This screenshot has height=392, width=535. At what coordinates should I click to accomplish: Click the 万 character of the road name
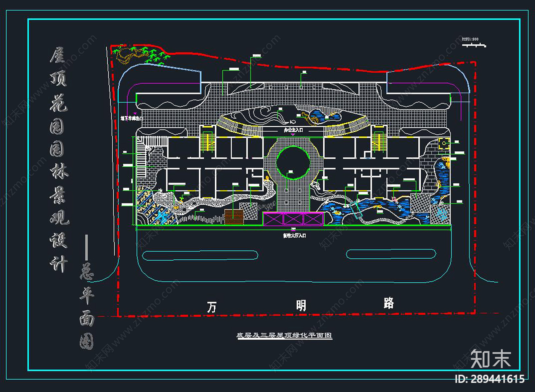[212, 307]
